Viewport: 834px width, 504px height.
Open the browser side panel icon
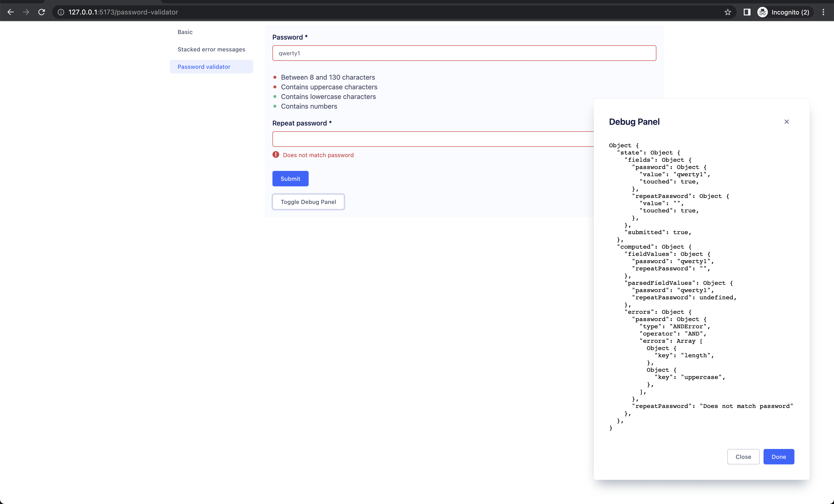pyautogui.click(x=747, y=12)
